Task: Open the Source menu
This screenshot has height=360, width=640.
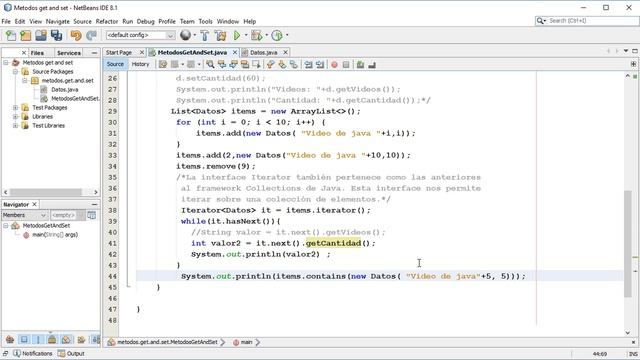Action: [82, 21]
